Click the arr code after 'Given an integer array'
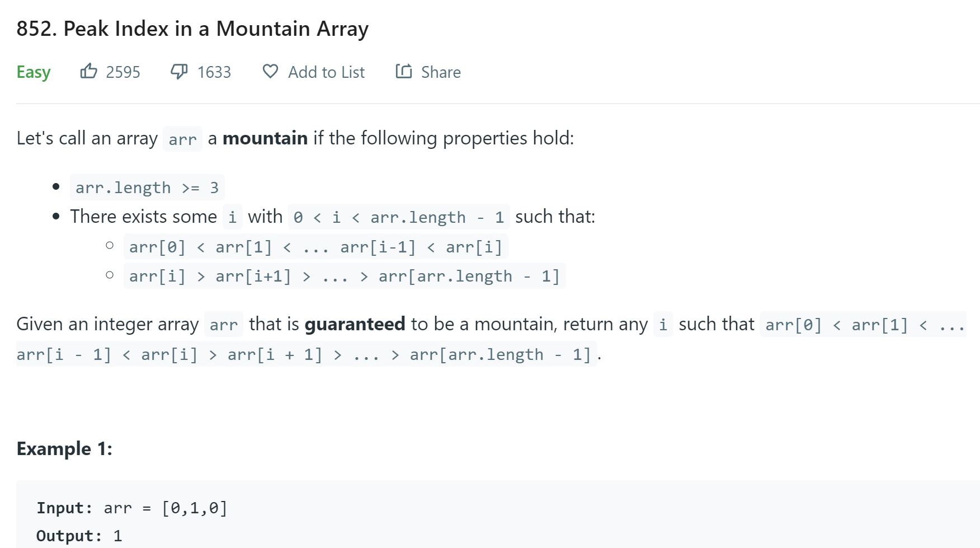This screenshot has width=980, height=548. point(224,325)
